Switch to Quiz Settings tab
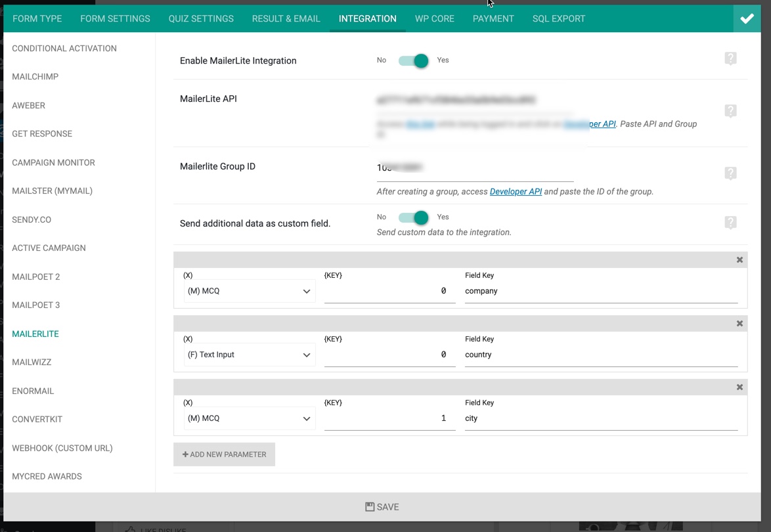 (201, 18)
